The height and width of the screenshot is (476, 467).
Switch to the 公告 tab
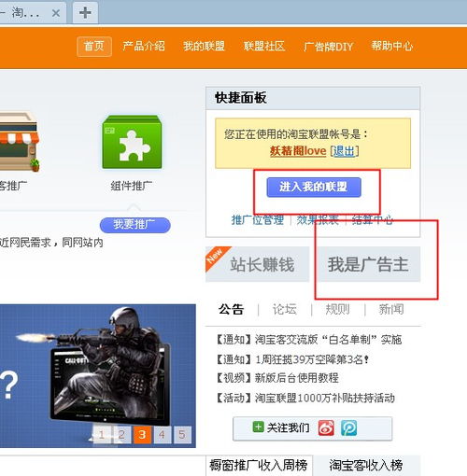pyautogui.click(x=231, y=309)
